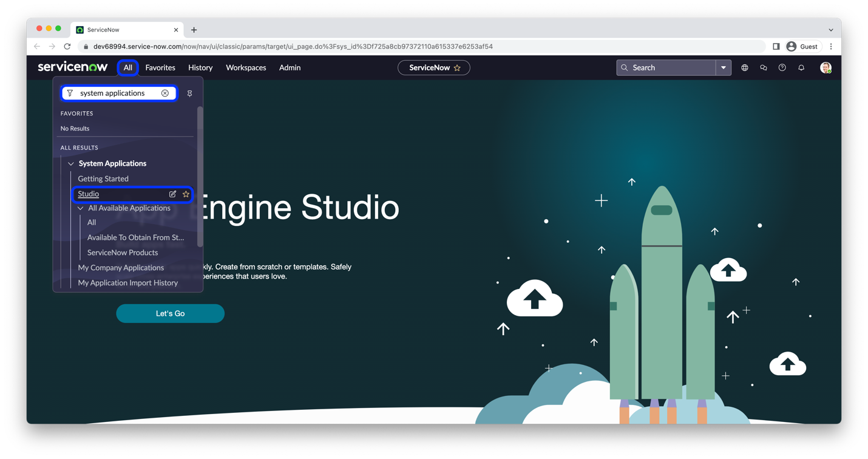The image size is (868, 459).
Task: Open the globe scope picker icon
Action: point(745,68)
